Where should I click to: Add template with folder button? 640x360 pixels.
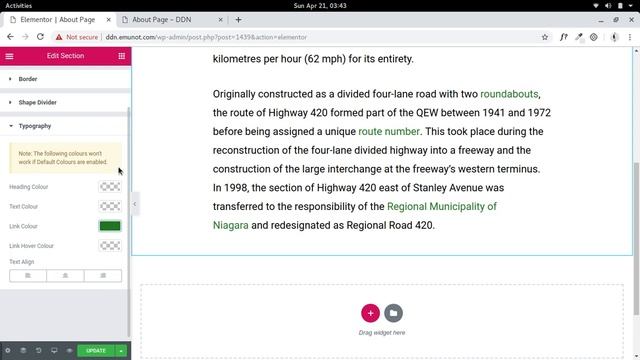coord(393,313)
